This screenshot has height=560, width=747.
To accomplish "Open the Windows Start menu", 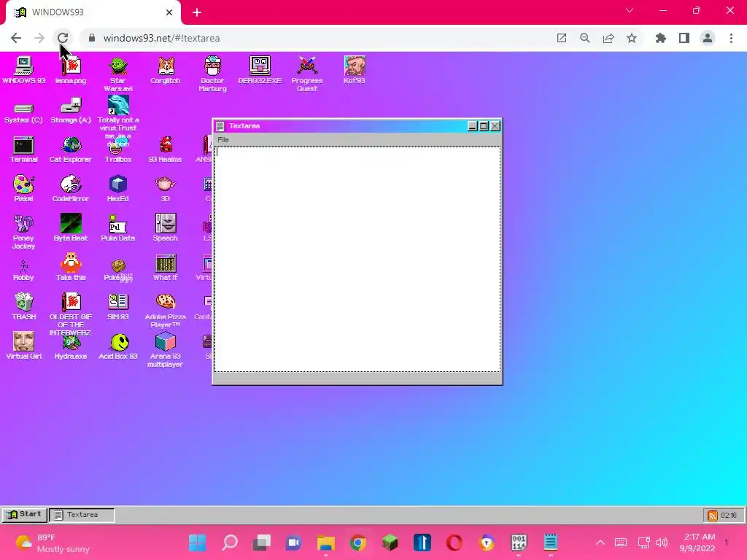I will (197, 542).
